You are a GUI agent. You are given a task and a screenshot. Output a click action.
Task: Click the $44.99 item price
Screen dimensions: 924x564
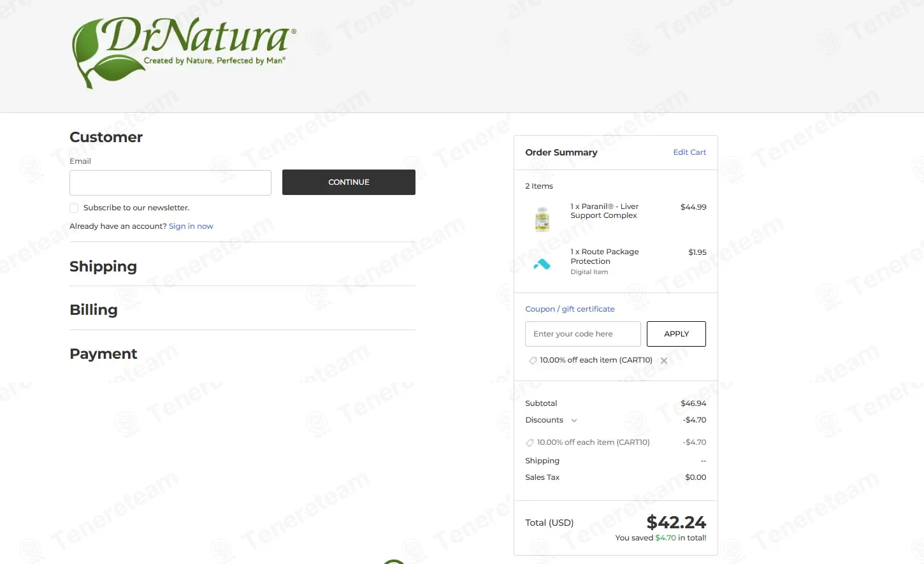[693, 207]
